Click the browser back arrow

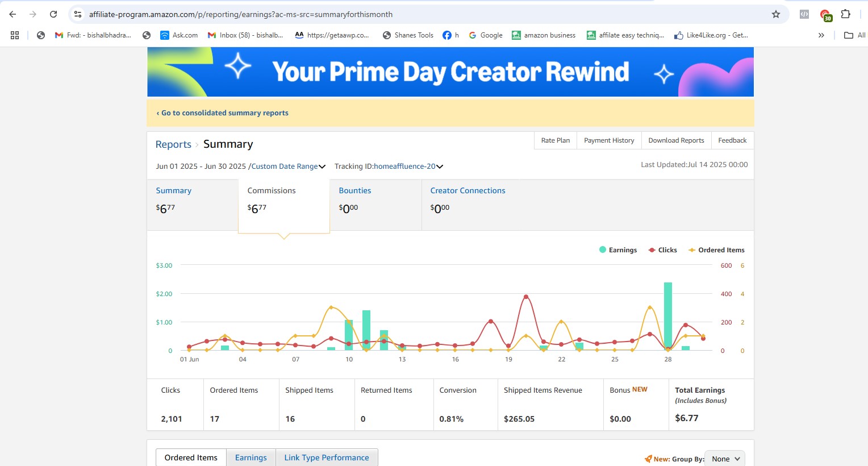pyautogui.click(x=12, y=14)
